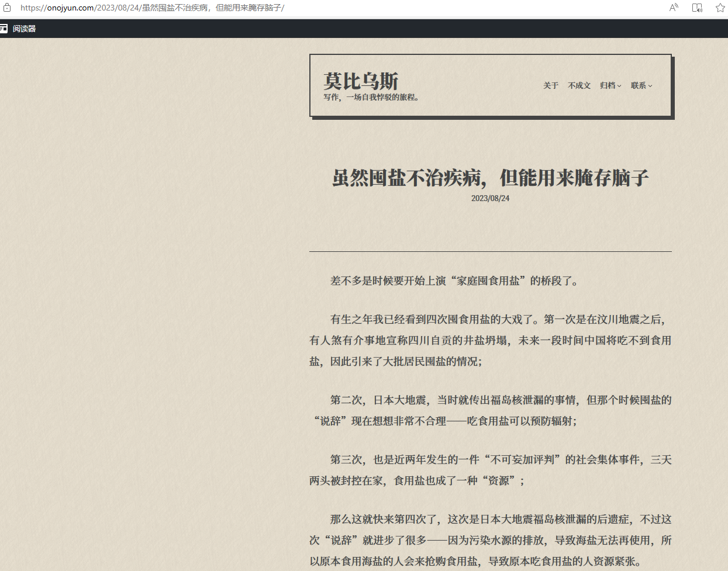Click the article title 虽然囤盐不治疾病，但能用来腌存脑子
The image size is (728, 571).
pos(490,179)
